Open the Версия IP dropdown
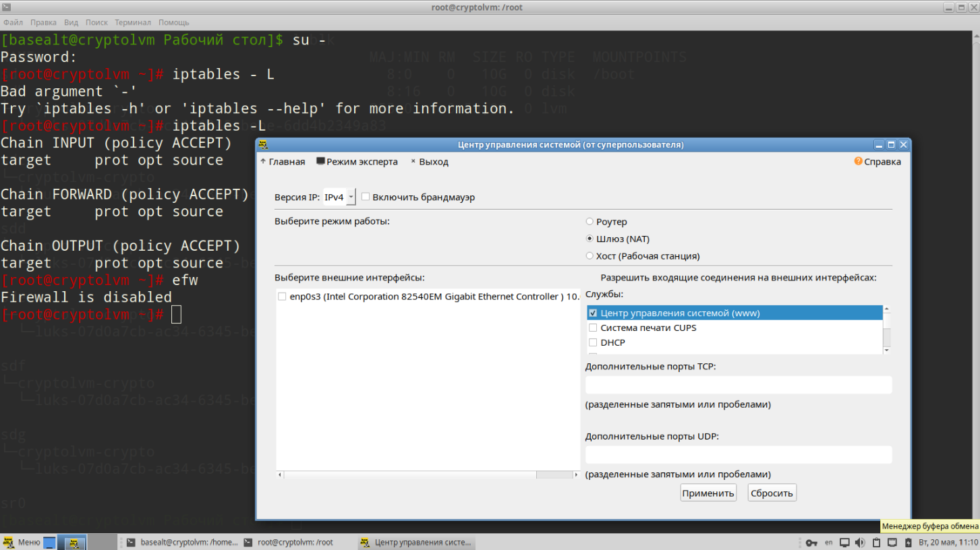Screen dimensions: 980x550 pos(339,197)
